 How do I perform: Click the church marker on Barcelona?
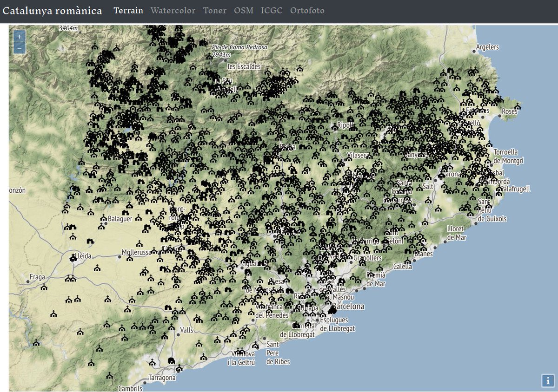pyautogui.click(x=332, y=310)
